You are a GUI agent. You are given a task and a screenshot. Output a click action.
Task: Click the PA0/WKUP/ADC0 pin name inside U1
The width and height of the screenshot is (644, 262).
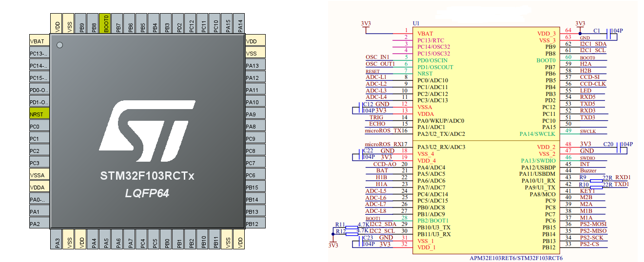pyautogui.click(x=441, y=120)
